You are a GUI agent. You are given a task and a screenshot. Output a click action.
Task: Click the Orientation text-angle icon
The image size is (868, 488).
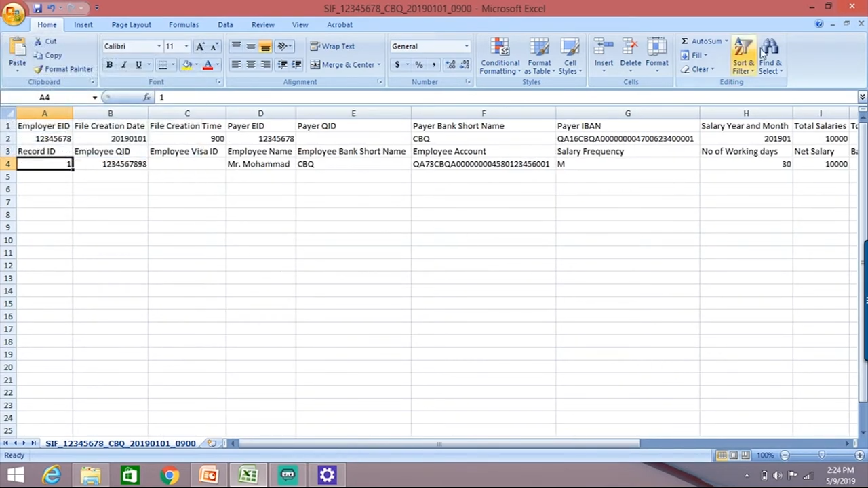click(283, 46)
